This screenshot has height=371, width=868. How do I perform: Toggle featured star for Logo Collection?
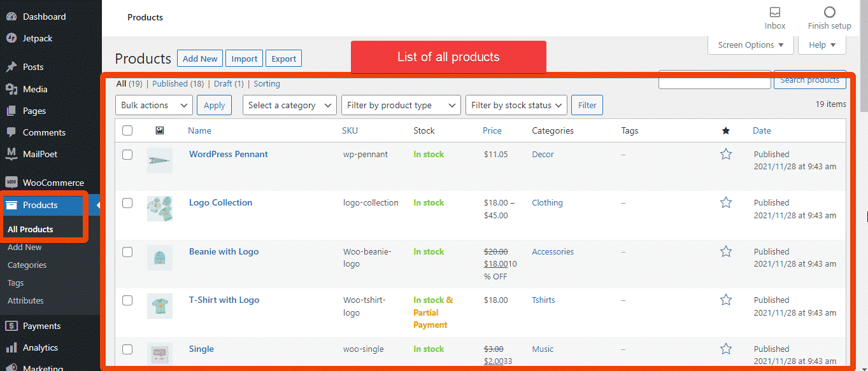(726, 202)
